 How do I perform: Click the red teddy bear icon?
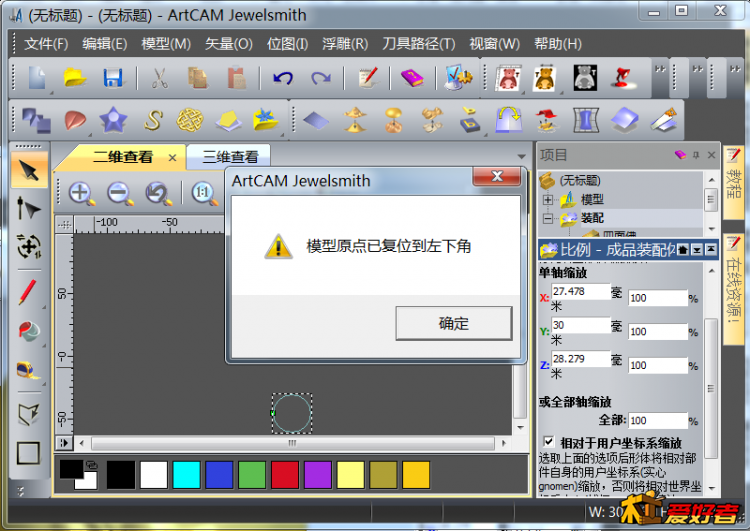[508, 77]
